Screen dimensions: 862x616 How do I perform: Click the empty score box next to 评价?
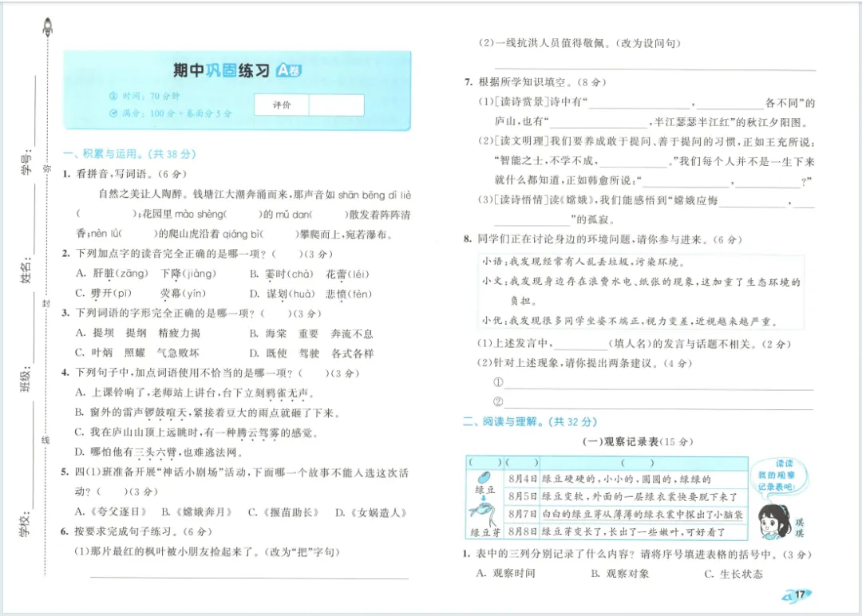[337, 105]
